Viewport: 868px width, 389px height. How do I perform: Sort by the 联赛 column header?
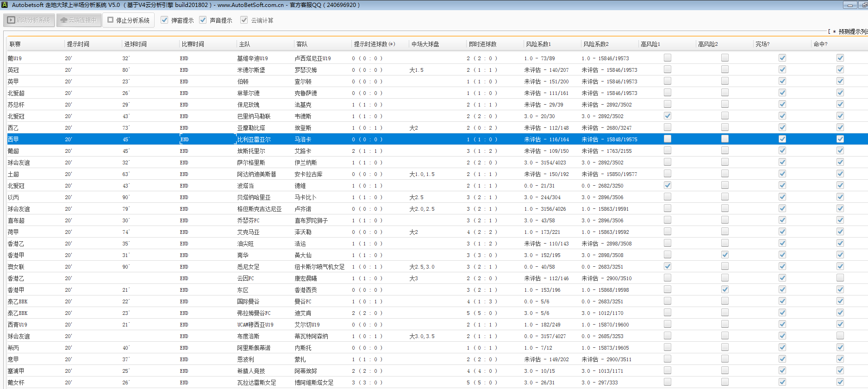(x=15, y=44)
